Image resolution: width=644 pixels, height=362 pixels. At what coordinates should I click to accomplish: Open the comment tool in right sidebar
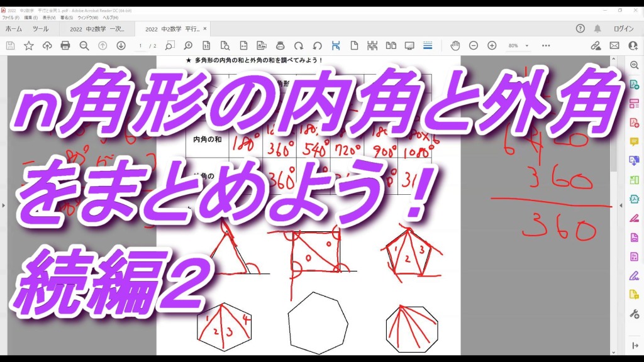point(634,142)
